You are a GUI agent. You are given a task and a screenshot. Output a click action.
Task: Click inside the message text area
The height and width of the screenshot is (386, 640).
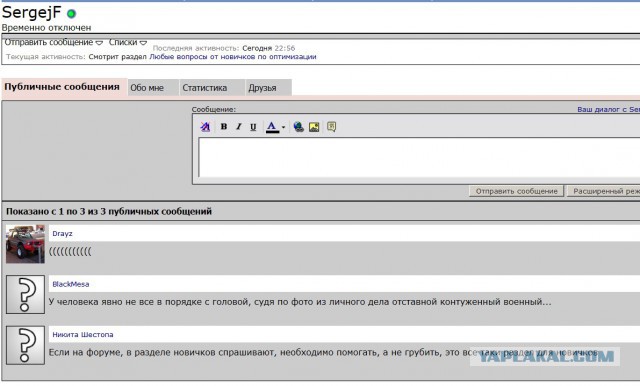pyautogui.click(x=419, y=157)
